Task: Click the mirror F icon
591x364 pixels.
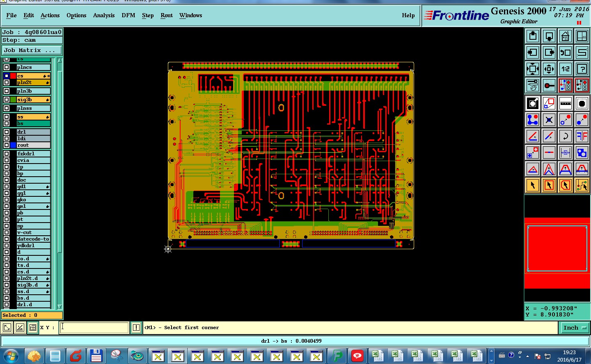Action: 582,136
